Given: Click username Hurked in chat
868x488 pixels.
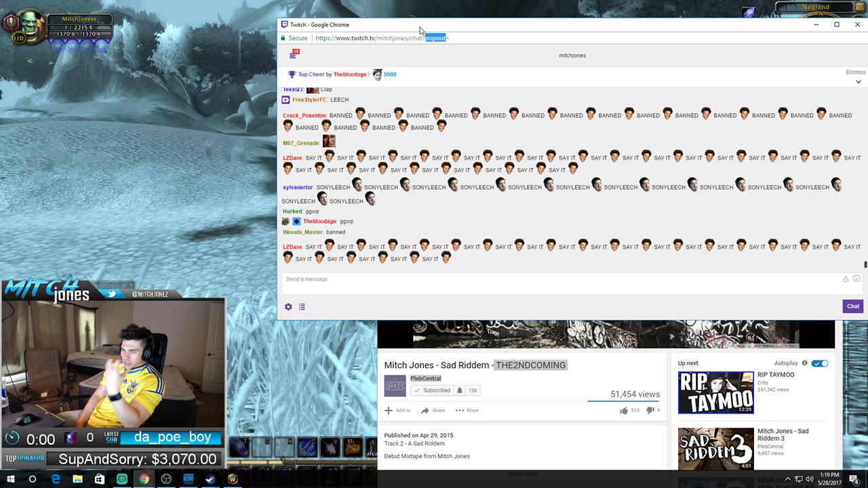Looking at the screenshot, I should coord(292,211).
